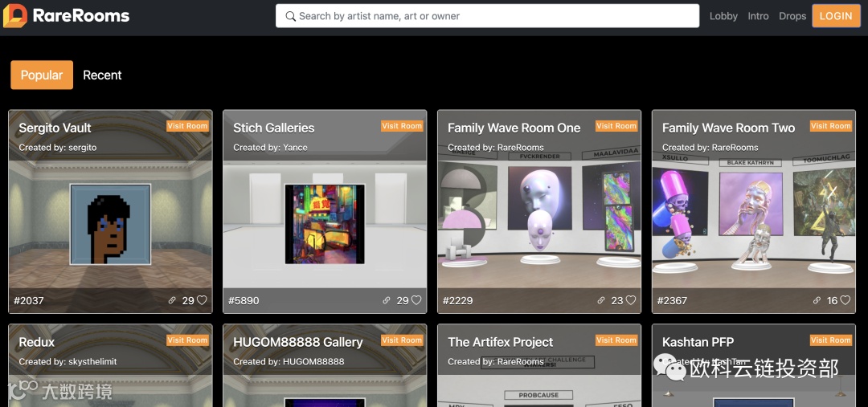
Task: Focus the artist name search field
Action: pyautogui.click(x=488, y=16)
